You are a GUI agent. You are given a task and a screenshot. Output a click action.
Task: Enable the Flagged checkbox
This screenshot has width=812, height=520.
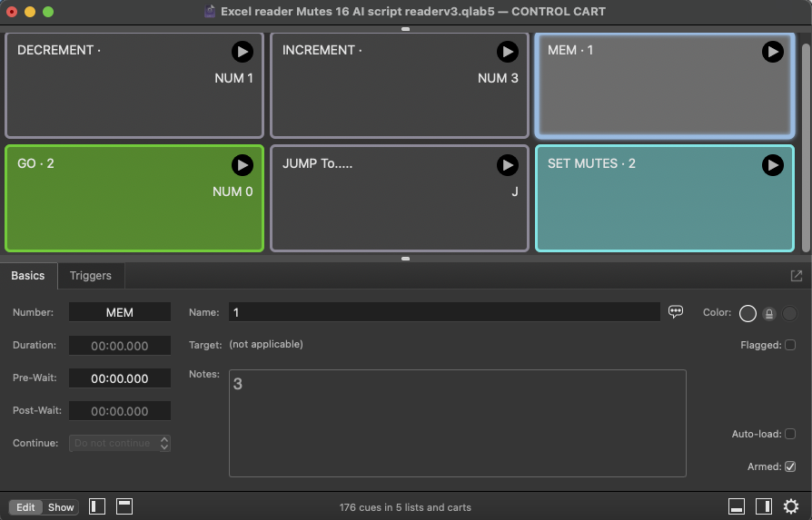point(790,345)
